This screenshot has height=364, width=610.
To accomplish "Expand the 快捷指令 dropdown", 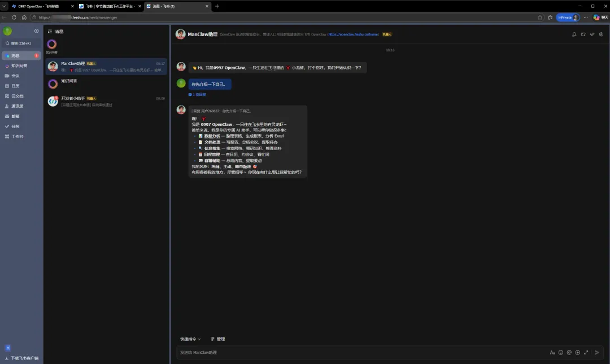I will pyautogui.click(x=191, y=339).
